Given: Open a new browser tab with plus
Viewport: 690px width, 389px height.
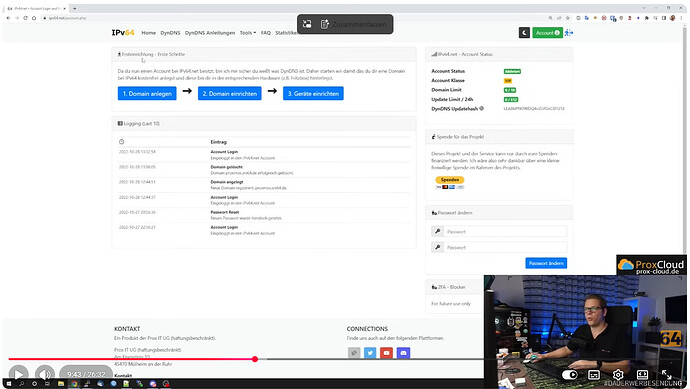Looking at the screenshot, I should (74, 8).
